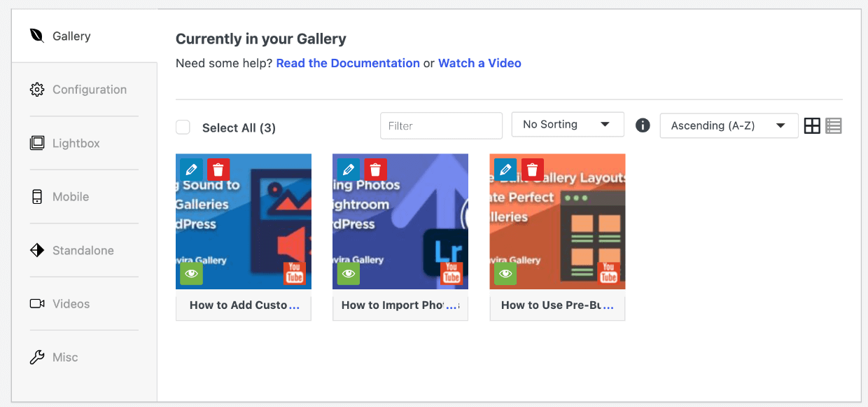Click YouTube badge on Import Photos thumbnail
Viewport: 868px width, 407px height.
tap(451, 273)
